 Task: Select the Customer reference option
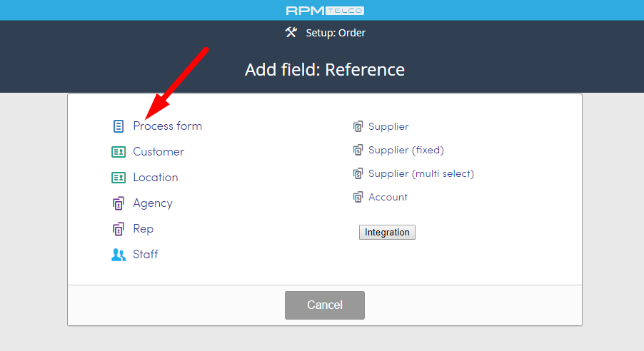tap(159, 152)
